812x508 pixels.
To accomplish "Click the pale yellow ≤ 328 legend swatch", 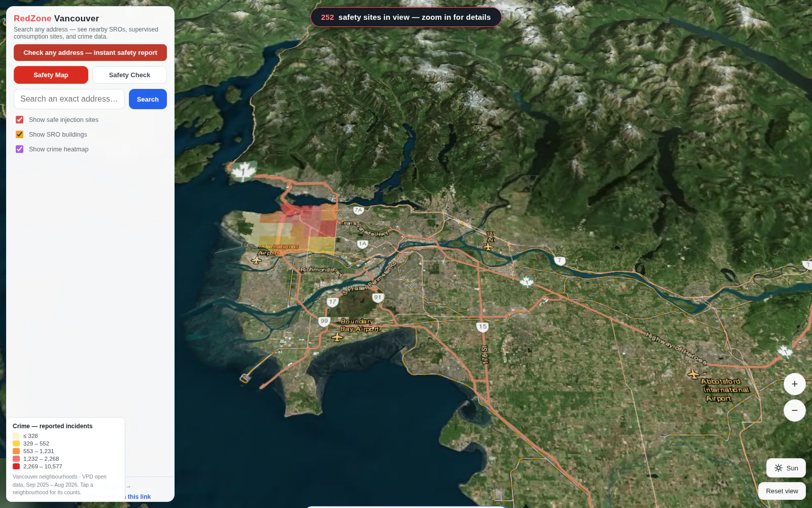I will coord(16,436).
